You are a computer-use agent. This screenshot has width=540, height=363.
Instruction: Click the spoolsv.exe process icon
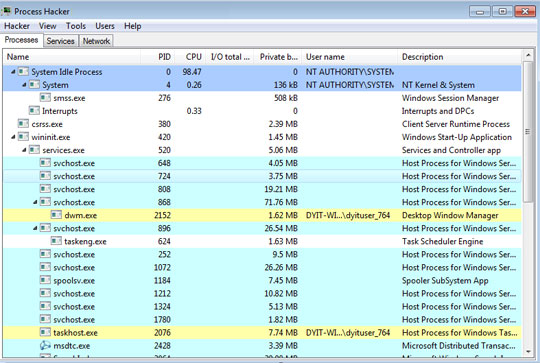(x=45, y=280)
